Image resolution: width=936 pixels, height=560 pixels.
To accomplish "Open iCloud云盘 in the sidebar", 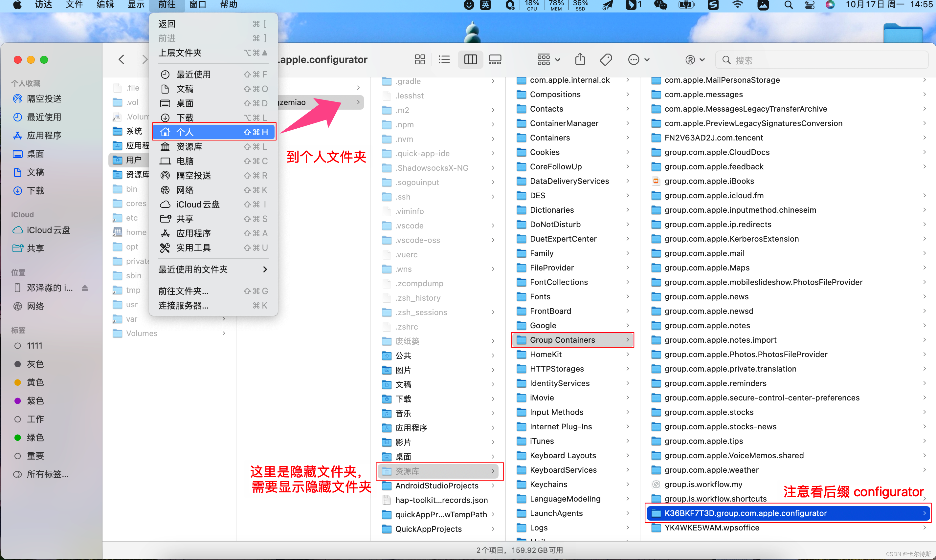I will coord(48,230).
